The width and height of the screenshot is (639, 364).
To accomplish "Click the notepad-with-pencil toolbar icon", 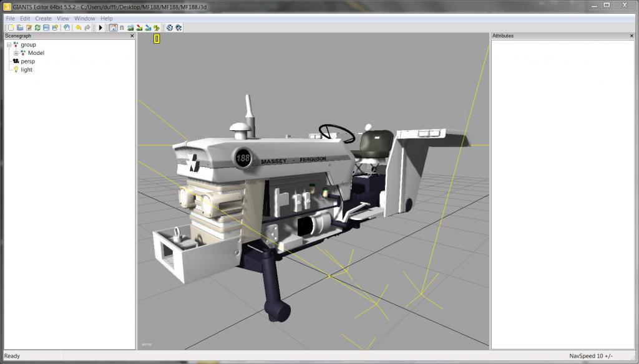I will click(x=29, y=27).
